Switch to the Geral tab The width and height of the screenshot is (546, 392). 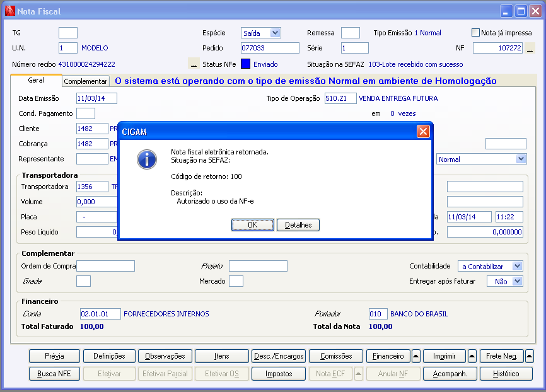(36, 81)
